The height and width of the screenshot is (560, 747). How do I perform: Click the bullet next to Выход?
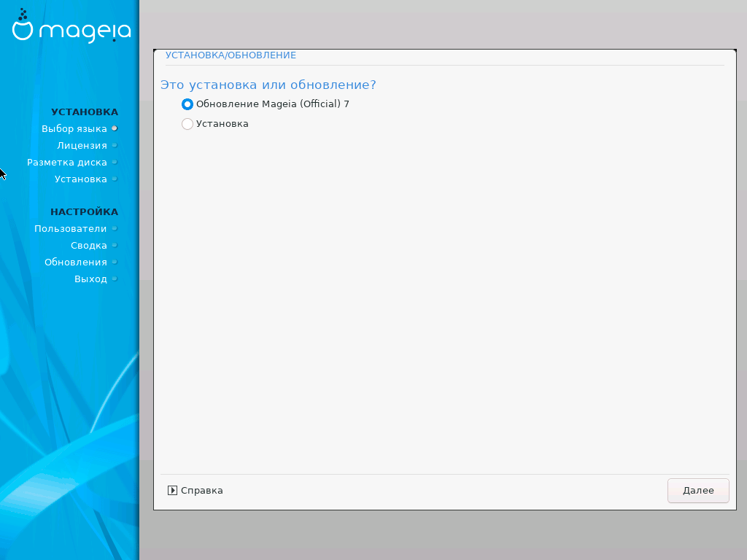click(x=115, y=279)
